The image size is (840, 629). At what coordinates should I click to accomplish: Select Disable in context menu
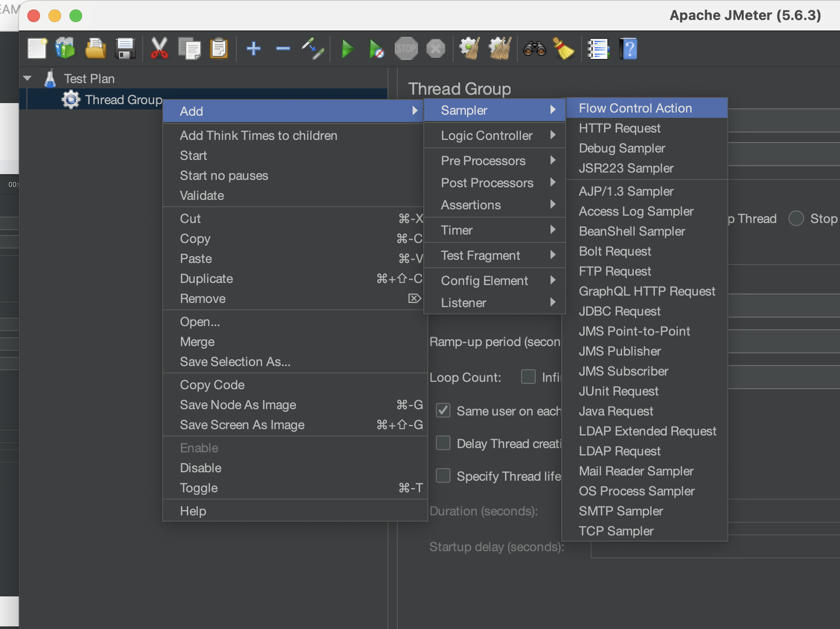point(295,468)
